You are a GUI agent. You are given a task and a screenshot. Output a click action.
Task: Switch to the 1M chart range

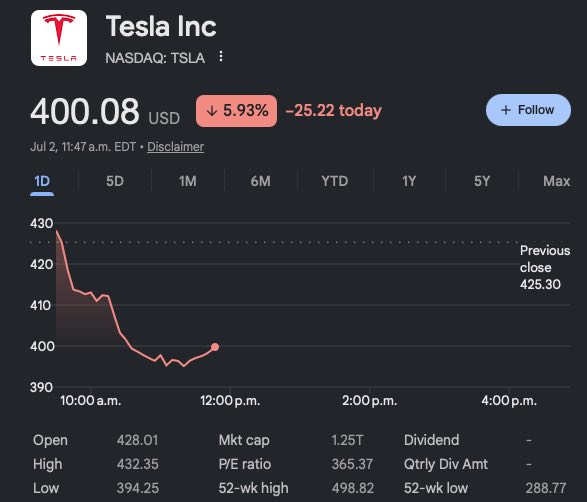click(188, 182)
